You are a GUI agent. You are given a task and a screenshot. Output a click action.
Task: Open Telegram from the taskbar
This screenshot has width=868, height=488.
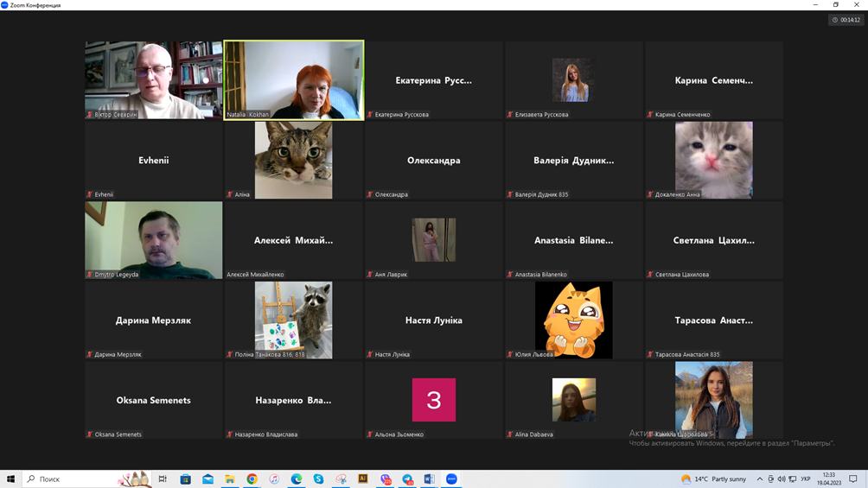point(407,478)
